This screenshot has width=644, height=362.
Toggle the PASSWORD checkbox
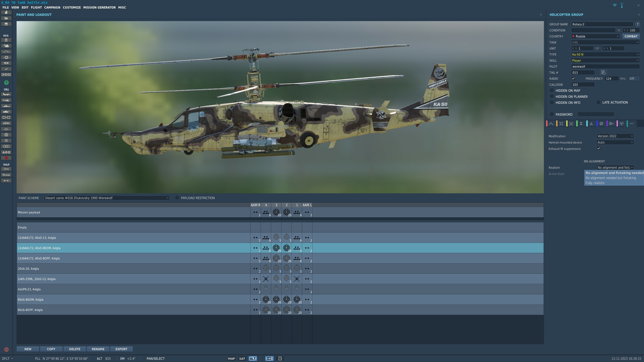(552, 114)
